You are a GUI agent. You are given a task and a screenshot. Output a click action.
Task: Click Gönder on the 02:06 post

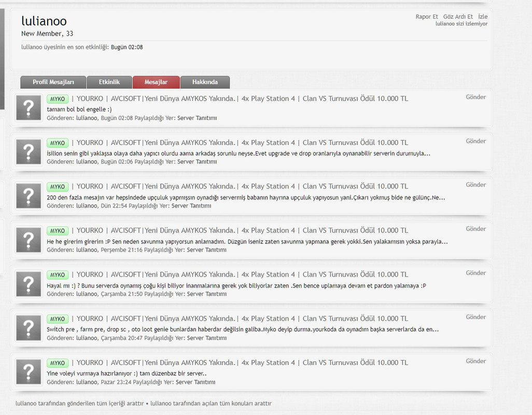475,141
